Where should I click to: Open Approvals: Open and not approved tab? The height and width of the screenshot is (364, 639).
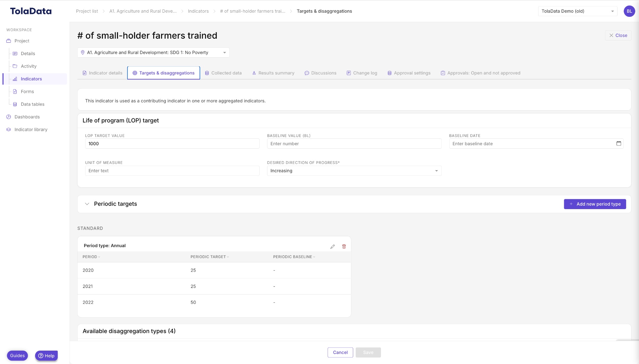(480, 73)
